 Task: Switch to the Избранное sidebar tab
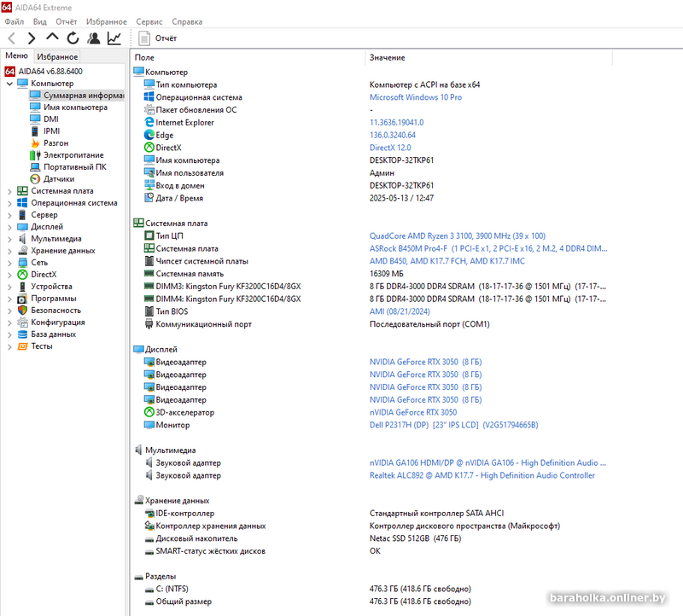pyautogui.click(x=57, y=56)
